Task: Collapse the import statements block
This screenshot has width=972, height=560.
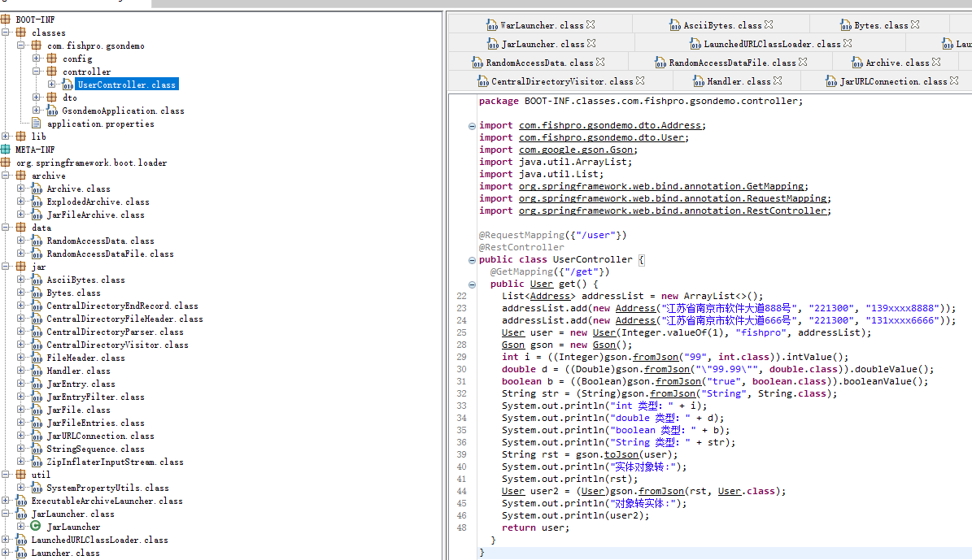Action: click(472, 126)
